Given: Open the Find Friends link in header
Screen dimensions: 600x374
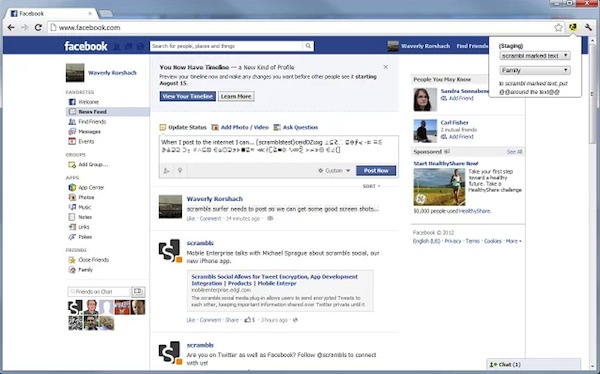Looking at the screenshot, I should tap(472, 46).
